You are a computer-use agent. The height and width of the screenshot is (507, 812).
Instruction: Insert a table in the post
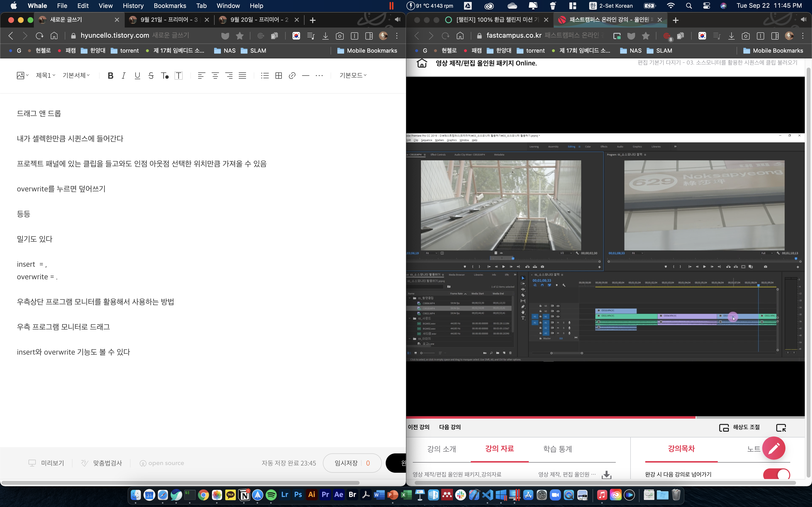(x=278, y=76)
